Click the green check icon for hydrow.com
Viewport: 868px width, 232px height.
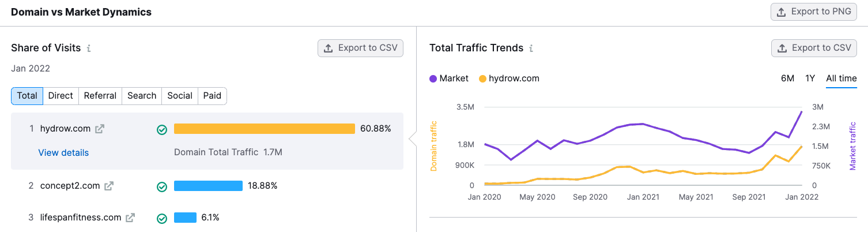coord(162,129)
